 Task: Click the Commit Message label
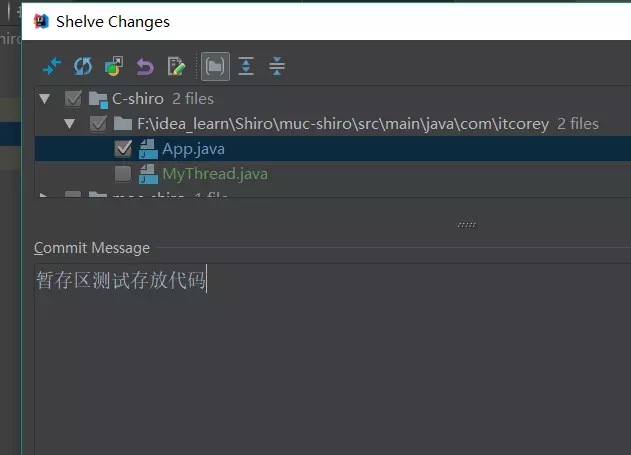pos(92,248)
